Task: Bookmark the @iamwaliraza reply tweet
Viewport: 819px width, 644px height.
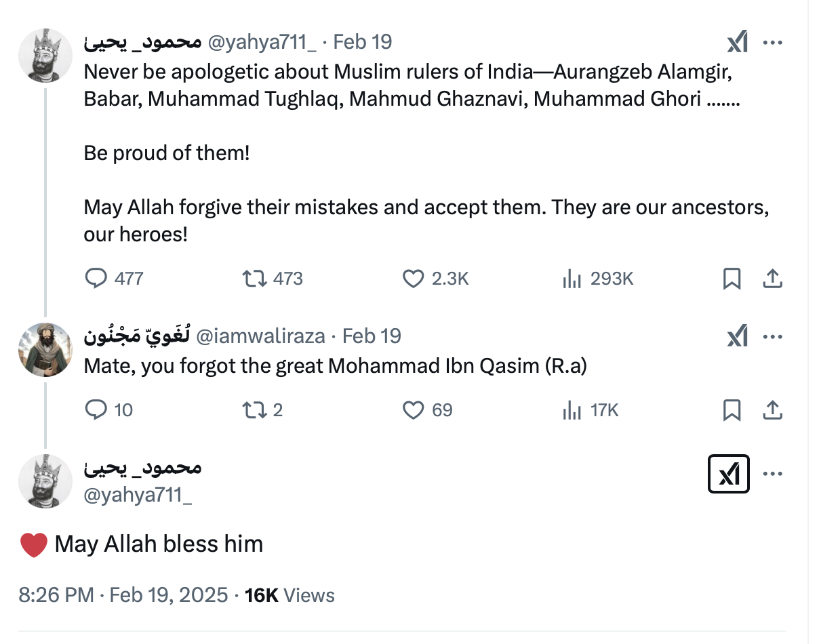Action: click(x=732, y=410)
